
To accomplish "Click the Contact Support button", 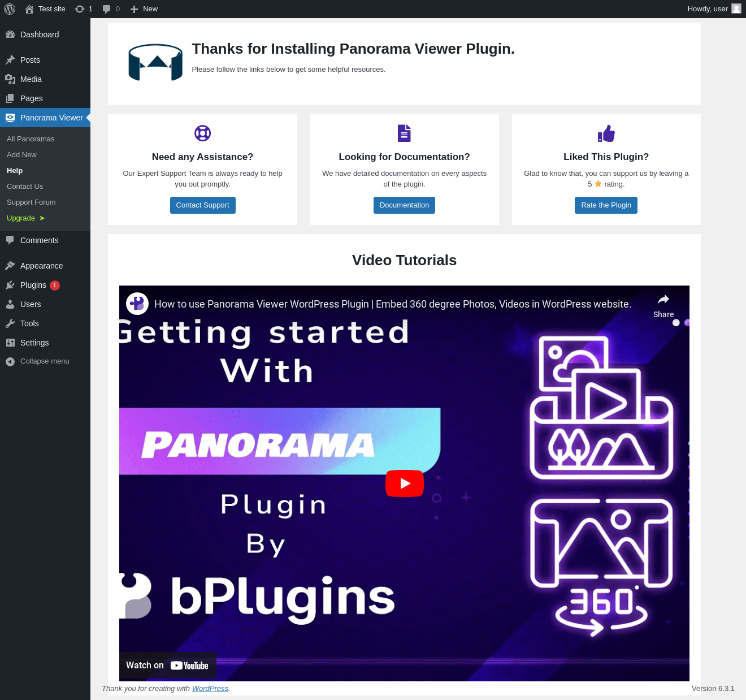I will coord(202,205).
